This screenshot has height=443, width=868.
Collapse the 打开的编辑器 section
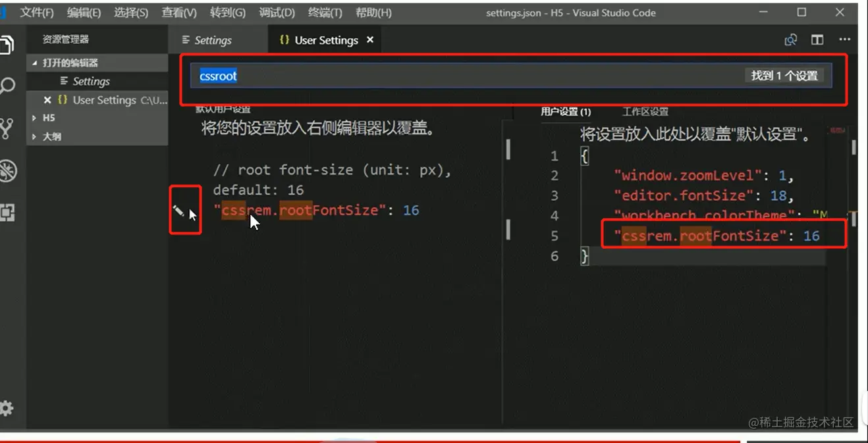[97, 63]
